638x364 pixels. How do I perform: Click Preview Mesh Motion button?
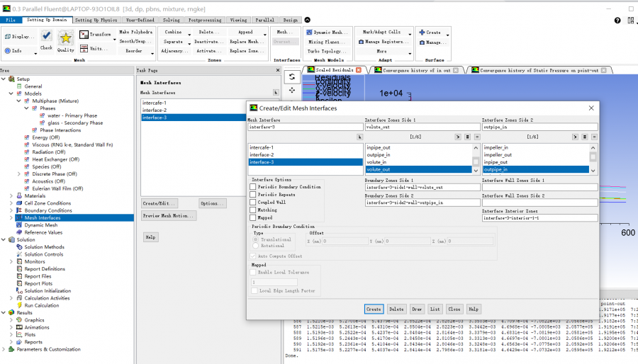coord(169,216)
